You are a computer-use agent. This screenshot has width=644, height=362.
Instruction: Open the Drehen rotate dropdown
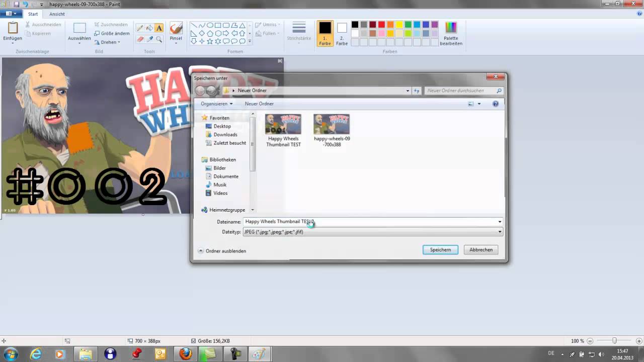107,42
